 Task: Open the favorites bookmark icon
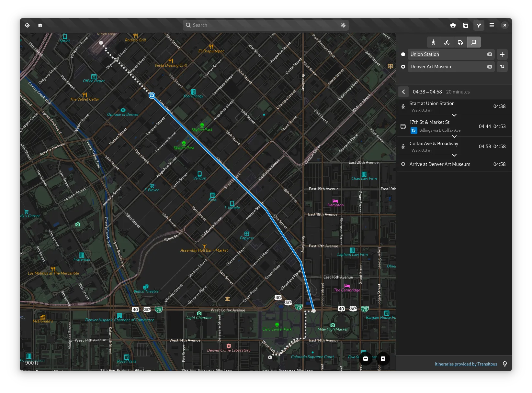point(466,25)
